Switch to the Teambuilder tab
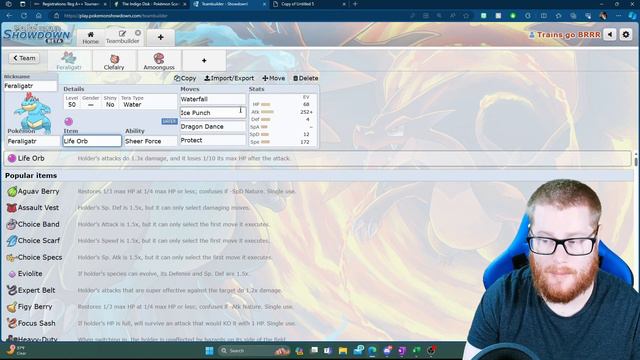640x360 pixels. 122,37
